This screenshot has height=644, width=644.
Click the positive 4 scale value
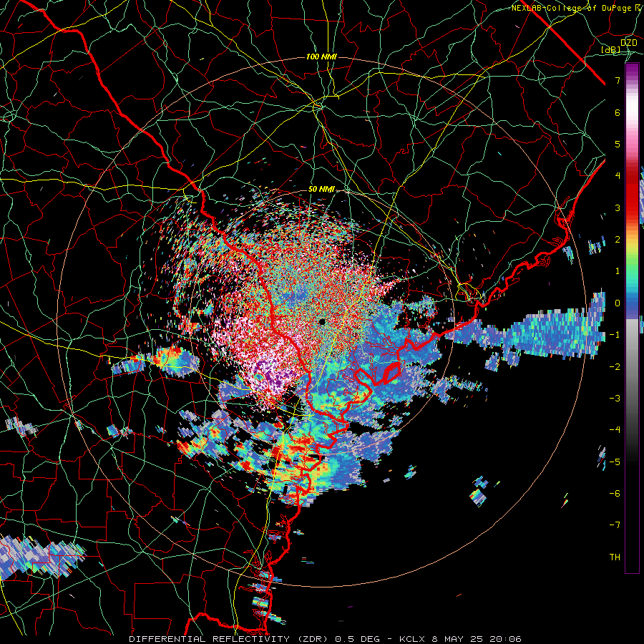pyautogui.click(x=618, y=176)
